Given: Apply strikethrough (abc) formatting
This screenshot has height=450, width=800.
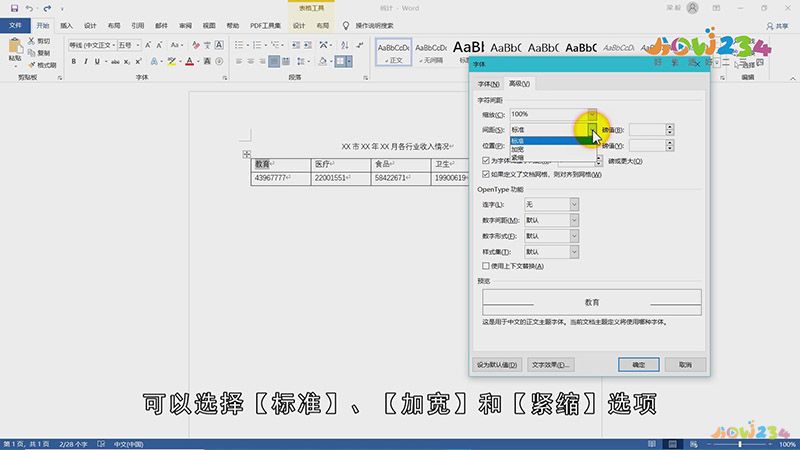Looking at the screenshot, I should pos(115,62).
